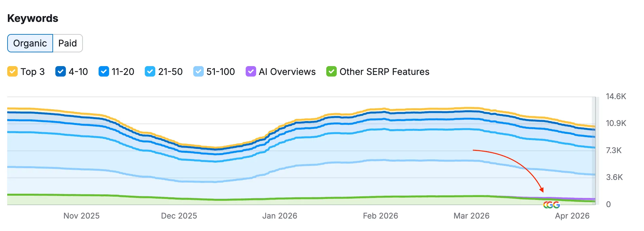The image size is (644, 231).
Task: Uncheck the Top 3 checkbox
Action: 12,71
